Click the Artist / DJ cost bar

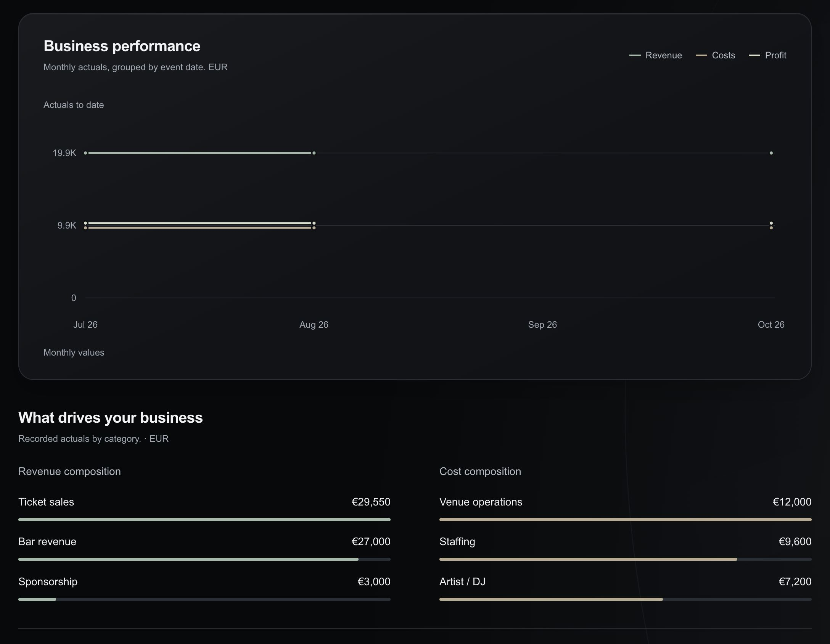626,599
